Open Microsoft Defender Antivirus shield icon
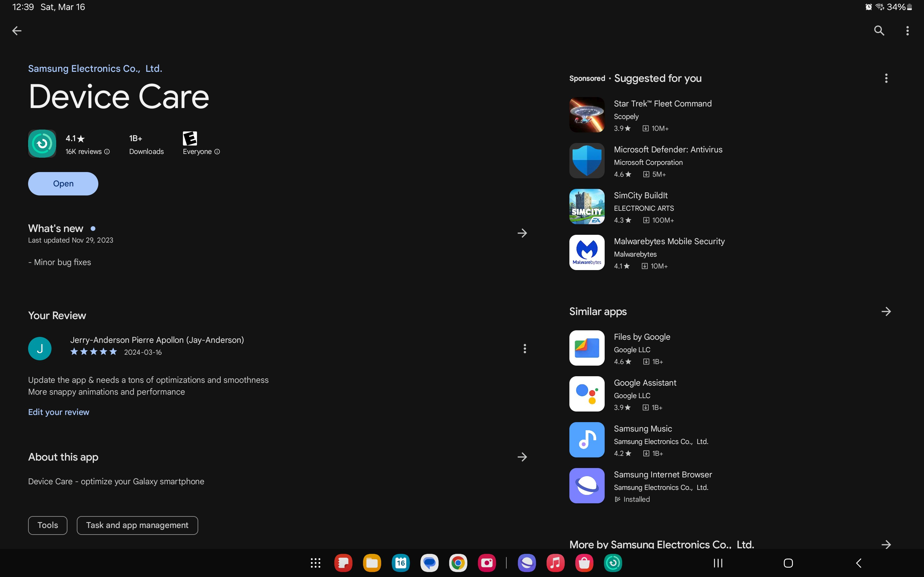The width and height of the screenshot is (924, 577). 587,161
